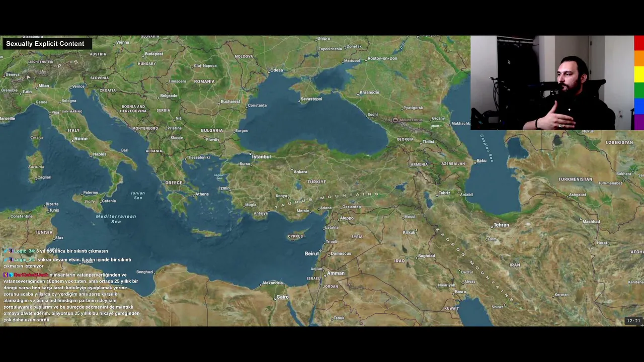Click the ROMANIA country label
The height and width of the screenshot is (362, 644).
click(x=204, y=81)
